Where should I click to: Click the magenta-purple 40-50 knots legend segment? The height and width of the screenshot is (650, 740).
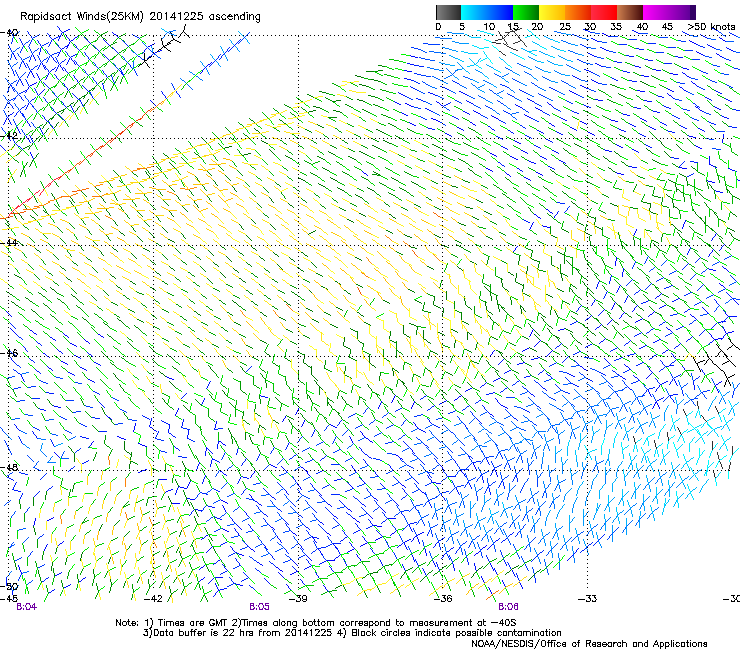669,12
